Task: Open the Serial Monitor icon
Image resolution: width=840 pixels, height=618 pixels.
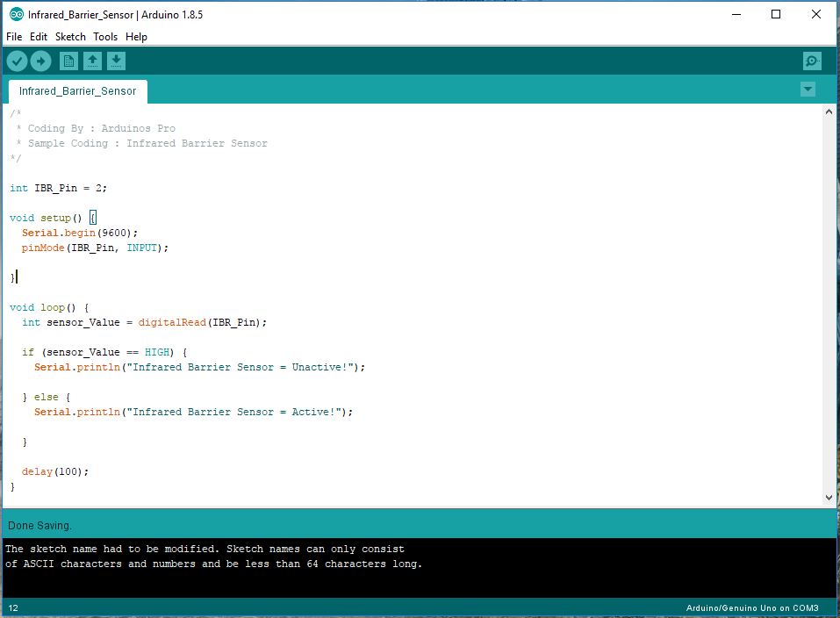Action: tap(811, 61)
